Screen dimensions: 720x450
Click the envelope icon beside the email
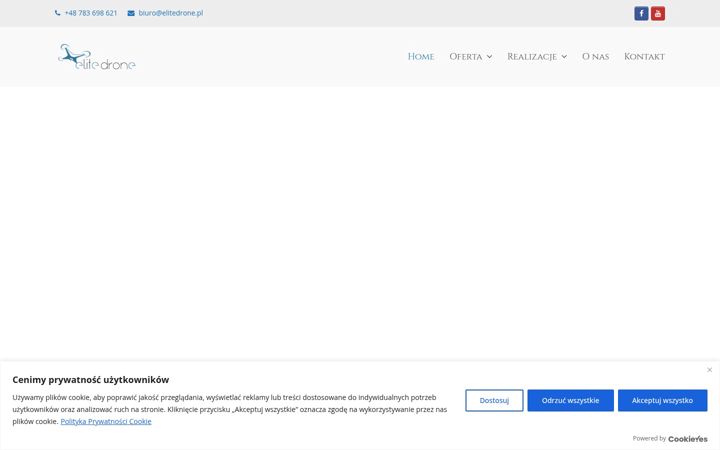[131, 13]
